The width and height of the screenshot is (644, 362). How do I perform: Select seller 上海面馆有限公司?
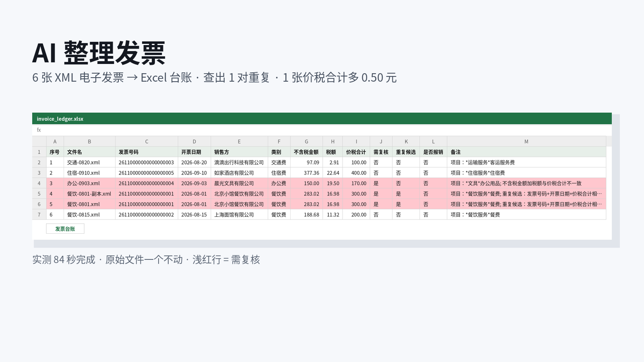(x=239, y=215)
